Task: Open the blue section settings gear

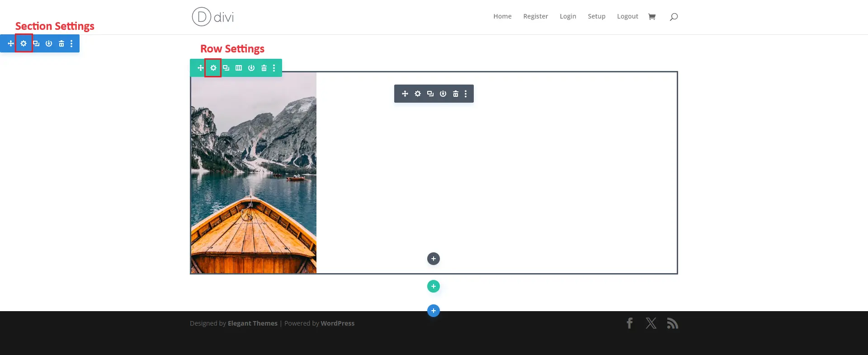Action: tap(24, 43)
